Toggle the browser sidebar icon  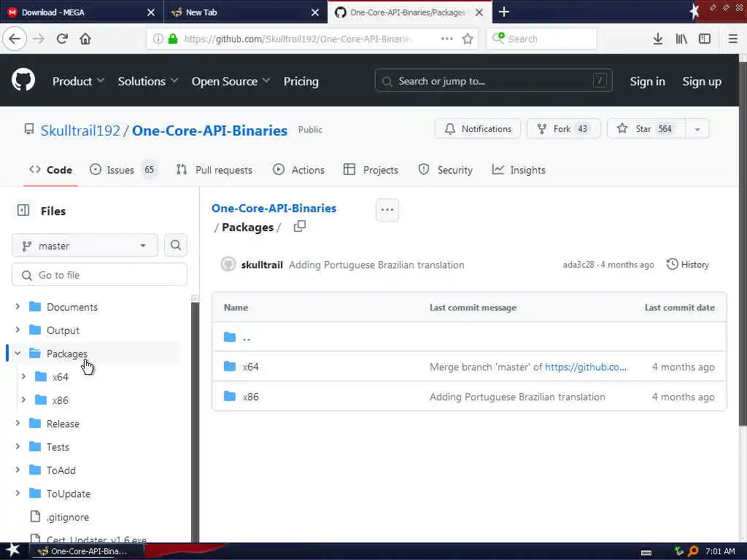(x=705, y=39)
